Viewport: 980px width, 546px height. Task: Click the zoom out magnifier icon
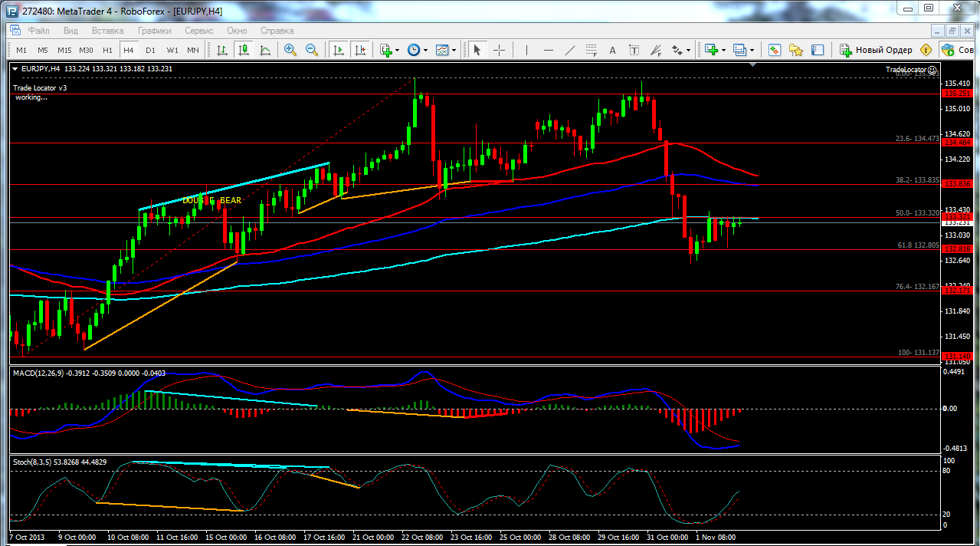(312, 50)
